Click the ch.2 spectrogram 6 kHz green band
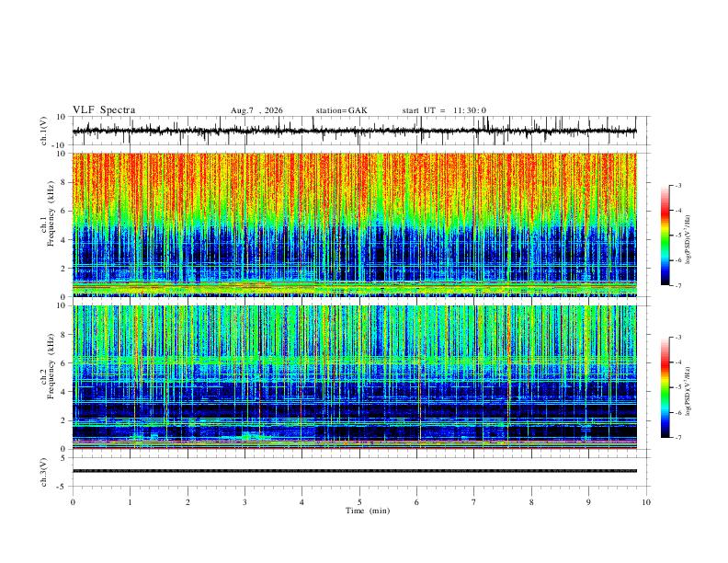 354,360
